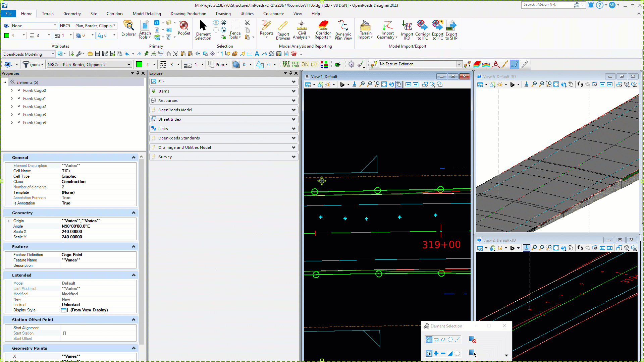
Task: Click Zoom Out icon in View 1 toolbar
Action: 369,84
